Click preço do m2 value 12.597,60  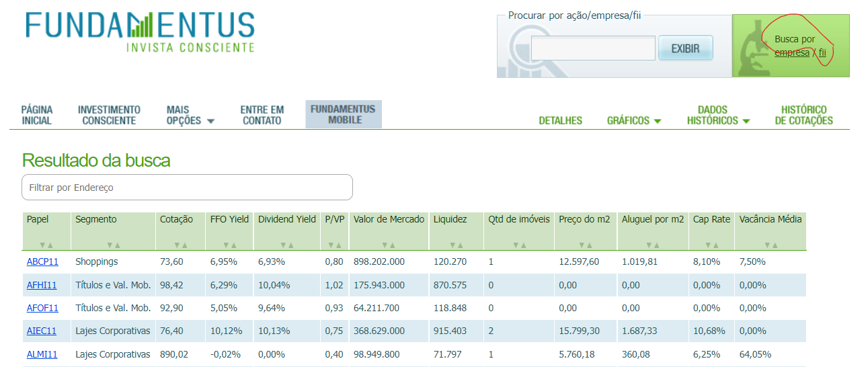point(579,261)
